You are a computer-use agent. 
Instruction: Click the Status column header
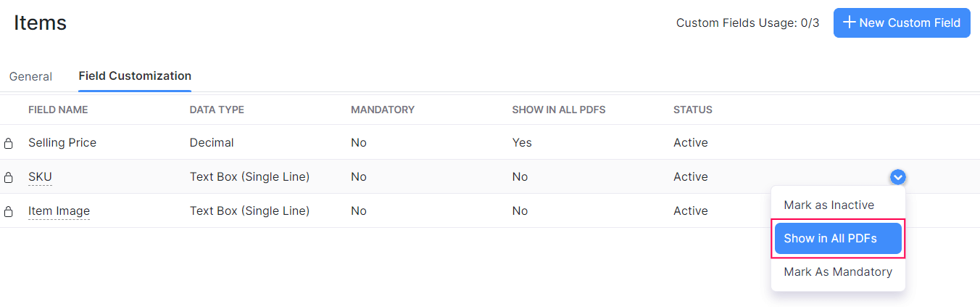693,110
